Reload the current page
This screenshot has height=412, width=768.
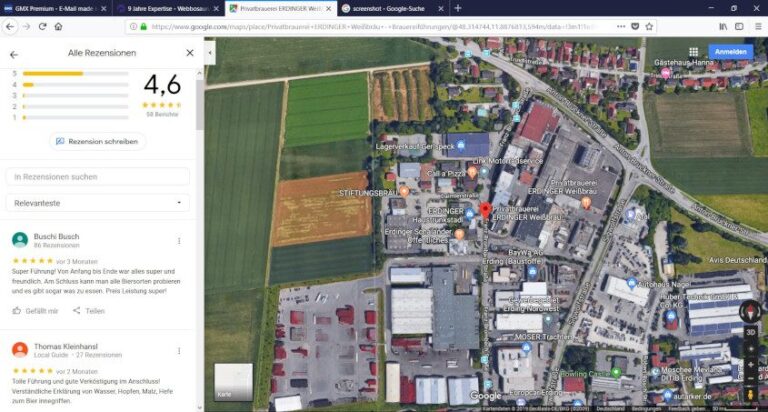(43, 27)
